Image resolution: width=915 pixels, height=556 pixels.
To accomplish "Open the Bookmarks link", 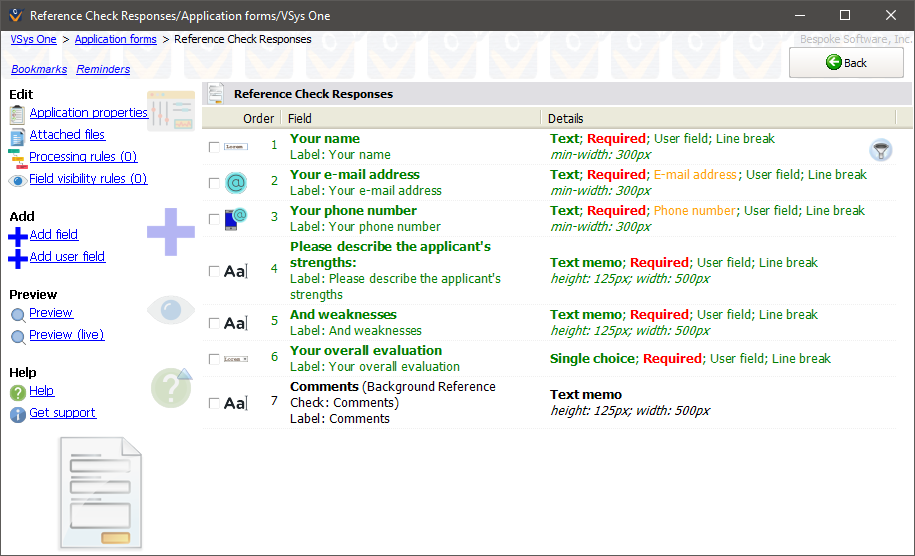I will tap(39, 70).
